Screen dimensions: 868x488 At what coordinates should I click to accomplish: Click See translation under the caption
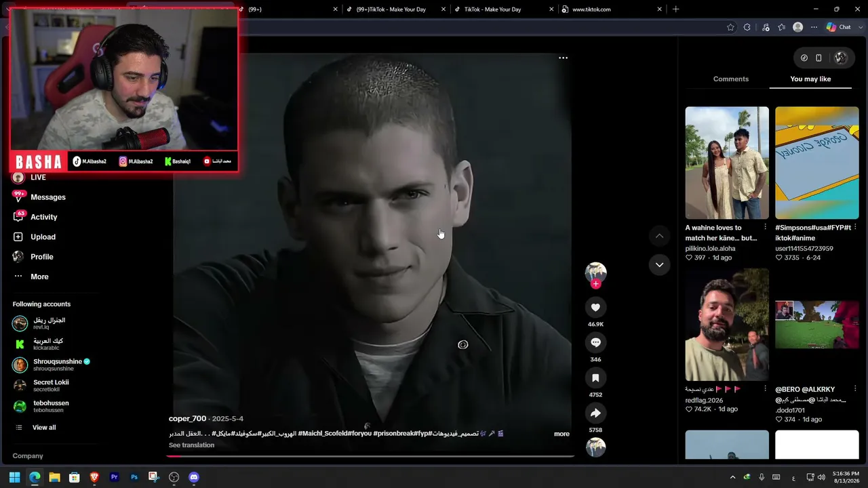[191, 445]
